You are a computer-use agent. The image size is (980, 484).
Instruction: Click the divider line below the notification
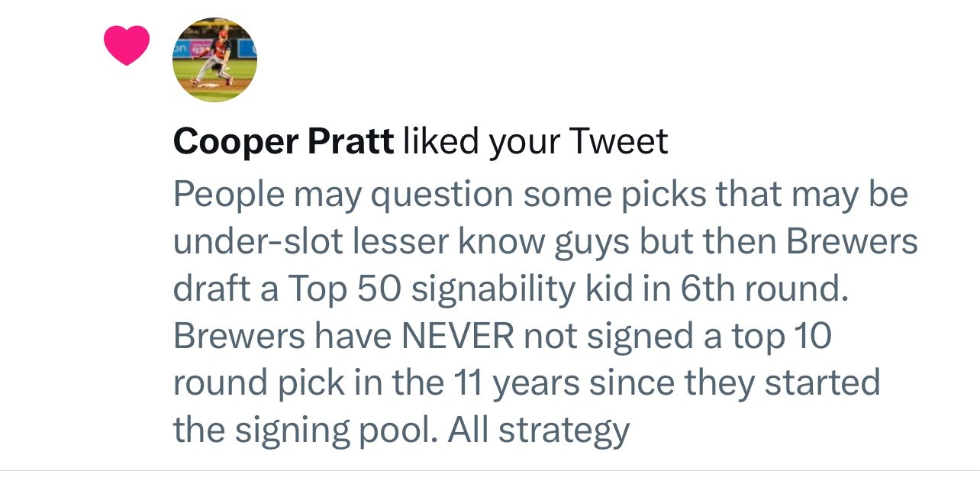click(x=490, y=471)
